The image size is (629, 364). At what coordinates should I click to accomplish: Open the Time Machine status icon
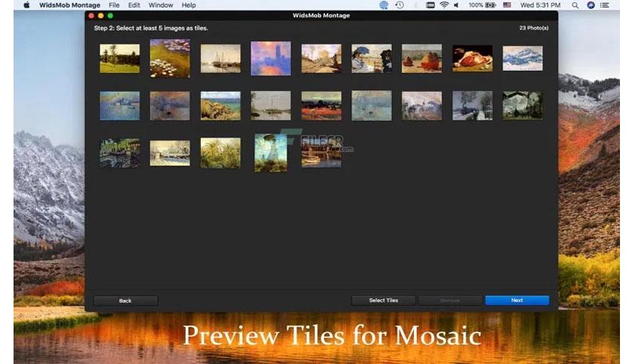(x=399, y=5)
